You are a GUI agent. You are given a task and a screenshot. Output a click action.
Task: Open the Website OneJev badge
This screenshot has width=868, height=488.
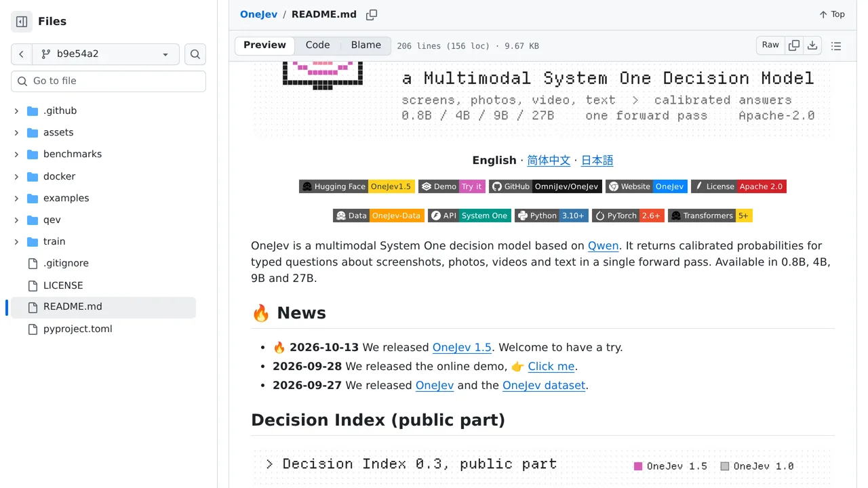(x=646, y=186)
